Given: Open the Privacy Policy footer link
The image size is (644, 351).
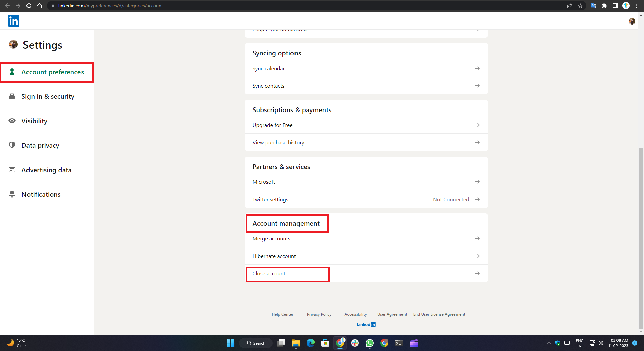Looking at the screenshot, I should click(319, 314).
